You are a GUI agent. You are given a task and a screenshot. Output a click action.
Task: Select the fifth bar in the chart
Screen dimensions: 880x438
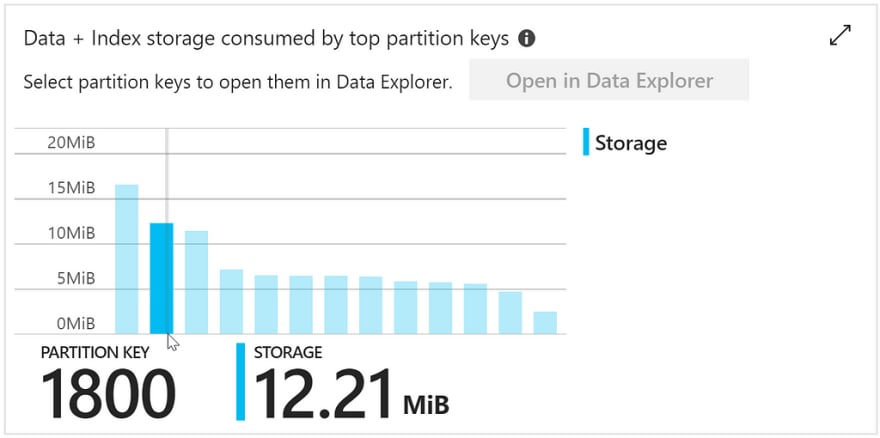[266, 304]
